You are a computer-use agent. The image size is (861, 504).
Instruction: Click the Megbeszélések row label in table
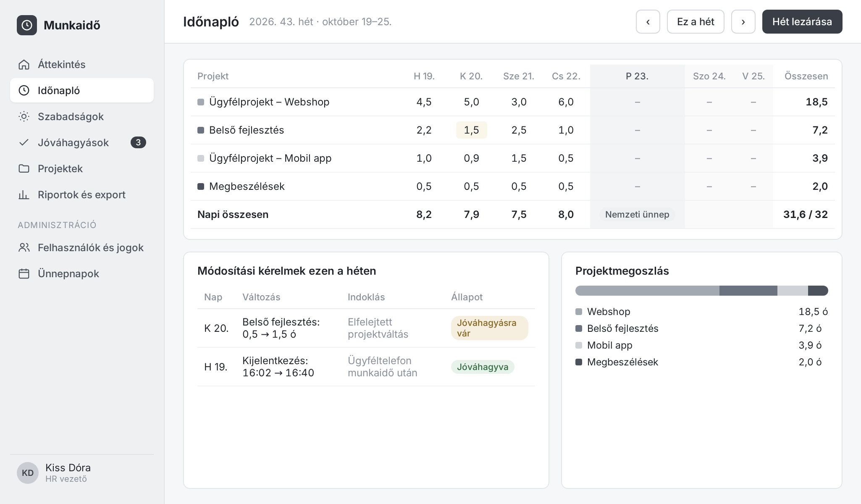tap(247, 186)
